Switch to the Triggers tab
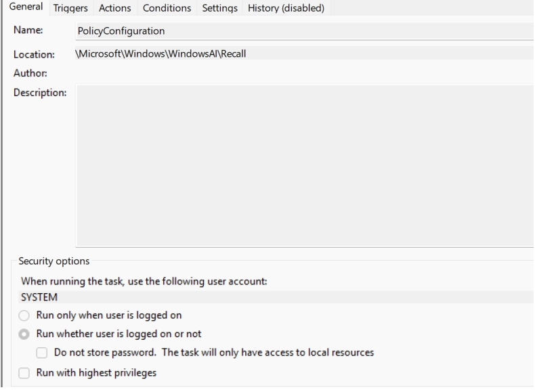This screenshot has height=392, width=535. tap(71, 8)
